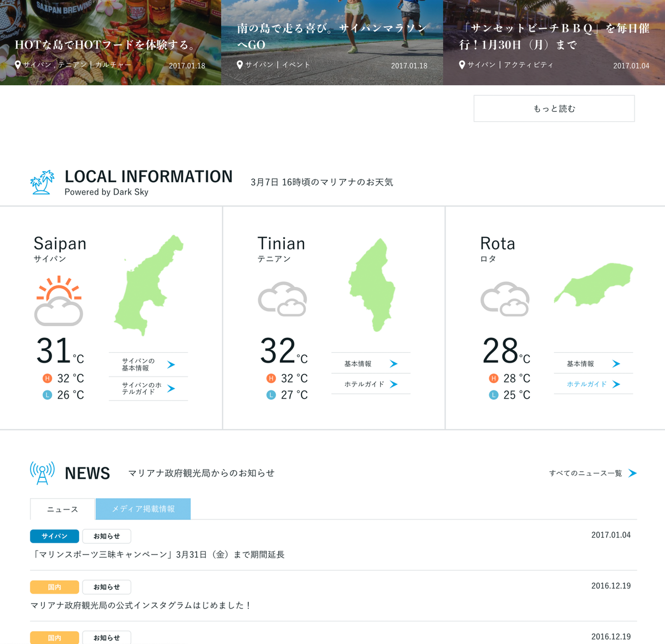
Task: Switch to the ニュース tab
Action: tap(62, 508)
